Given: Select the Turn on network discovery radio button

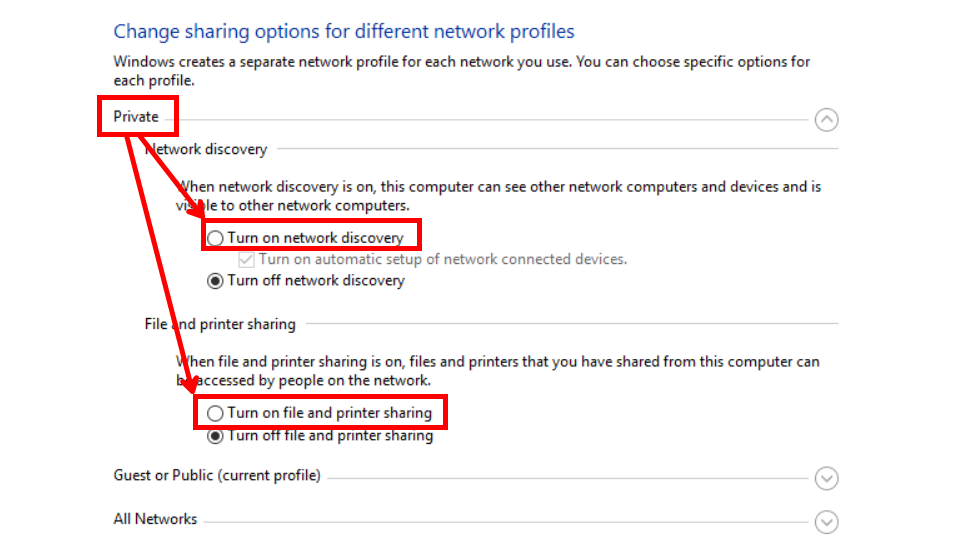Looking at the screenshot, I should click(x=215, y=238).
